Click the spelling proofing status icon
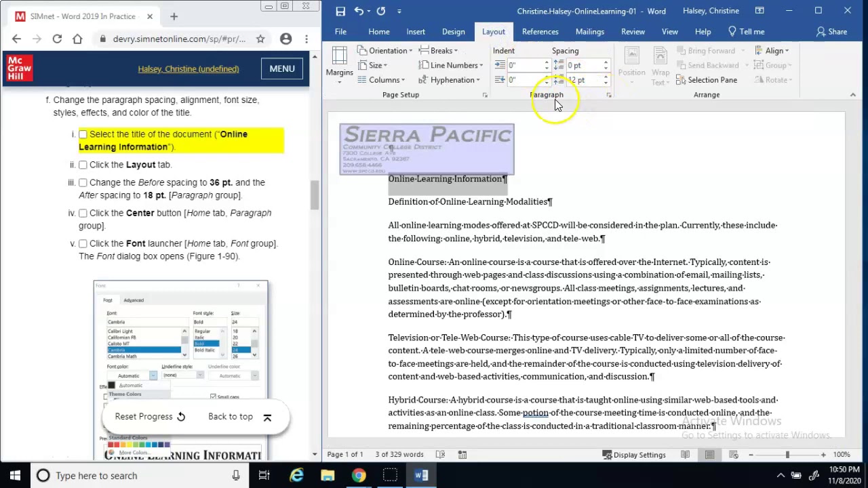This screenshot has width=868, height=488. click(440, 455)
